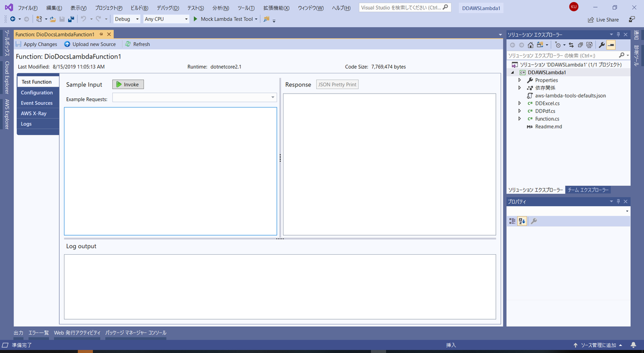Select the Event Sources side tab
The width and height of the screenshot is (644, 353).
(37, 103)
